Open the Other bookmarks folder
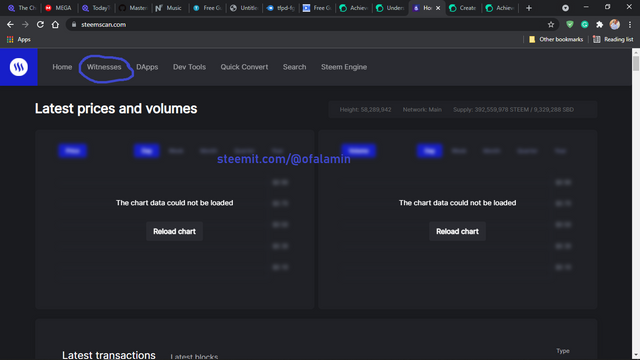 (x=556, y=40)
